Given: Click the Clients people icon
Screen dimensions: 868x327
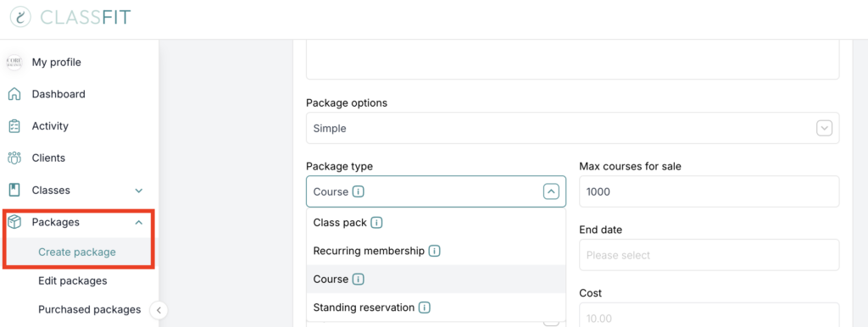Looking at the screenshot, I should tap(14, 158).
